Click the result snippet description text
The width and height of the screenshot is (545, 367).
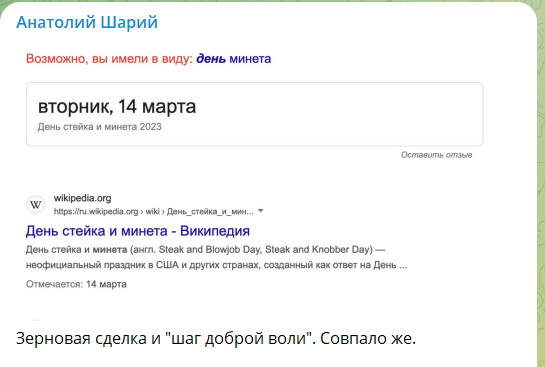[x=216, y=257]
